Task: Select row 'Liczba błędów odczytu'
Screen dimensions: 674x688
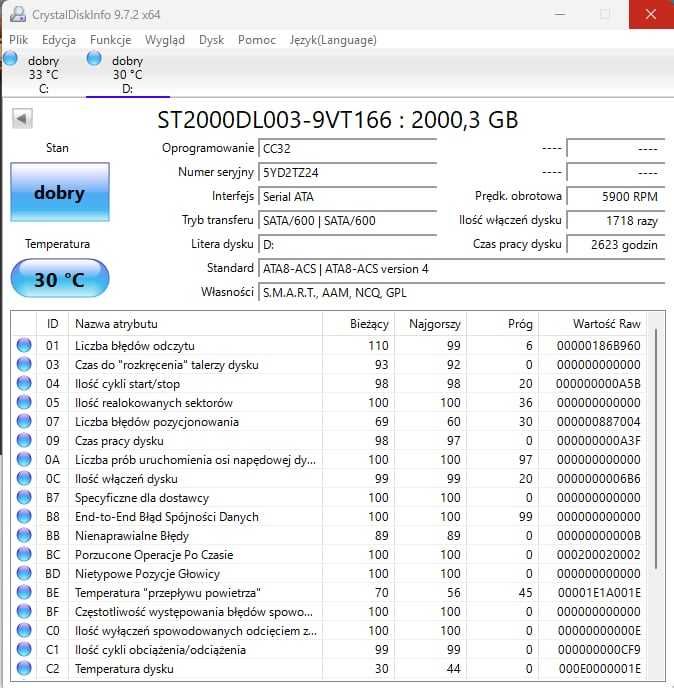Action: click(329, 346)
